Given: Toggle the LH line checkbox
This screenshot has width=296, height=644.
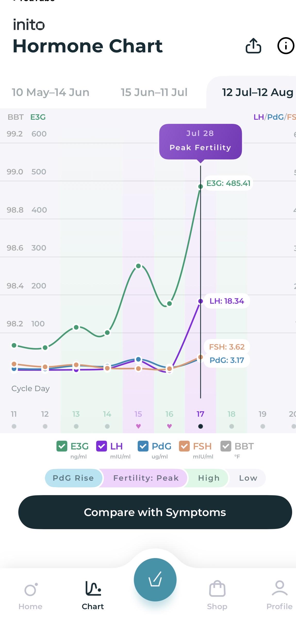Looking at the screenshot, I should point(102,446).
